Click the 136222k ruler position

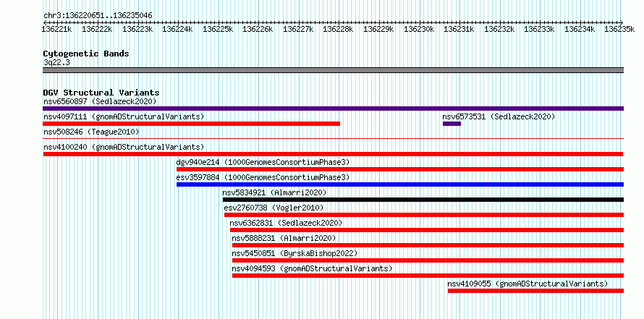[x=98, y=29]
